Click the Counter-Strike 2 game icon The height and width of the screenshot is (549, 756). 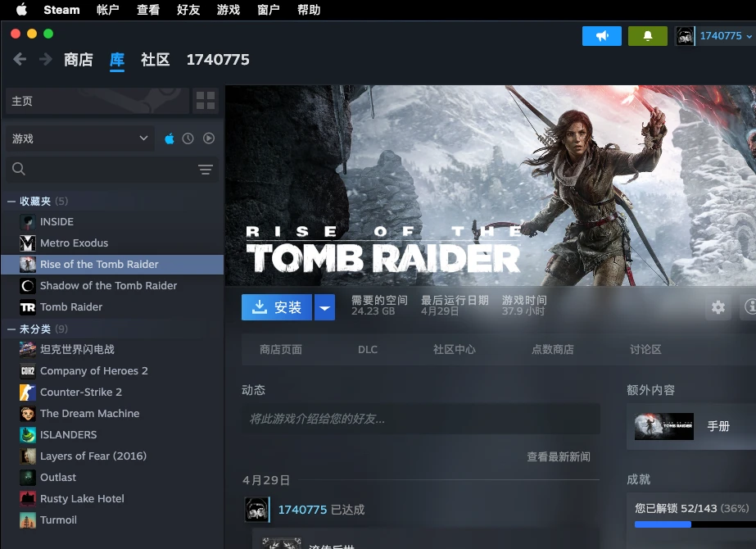click(x=27, y=392)
